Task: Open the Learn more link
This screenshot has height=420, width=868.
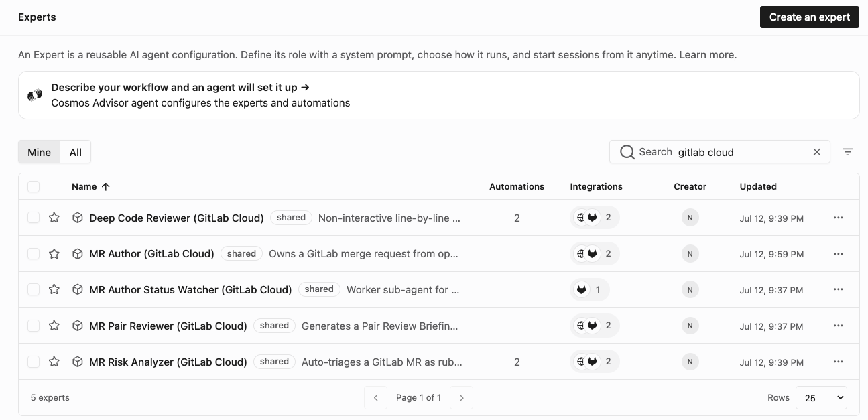Action: coord(706,55)
